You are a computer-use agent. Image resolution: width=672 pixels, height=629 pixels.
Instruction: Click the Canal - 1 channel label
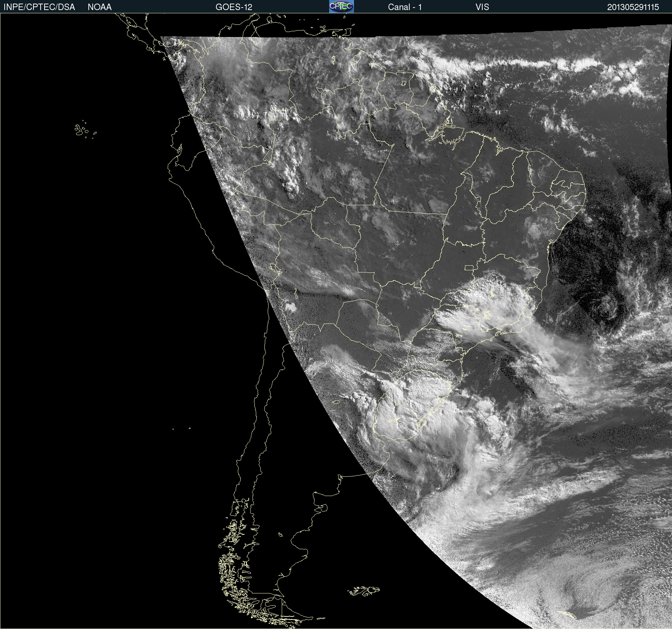[405, 7]
